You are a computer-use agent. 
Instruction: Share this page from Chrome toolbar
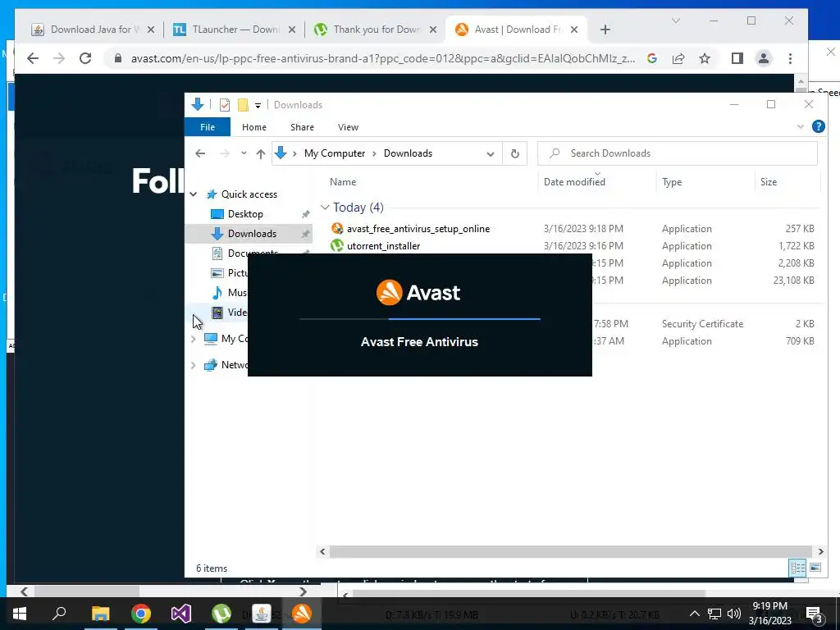click(x=678, y=58)
